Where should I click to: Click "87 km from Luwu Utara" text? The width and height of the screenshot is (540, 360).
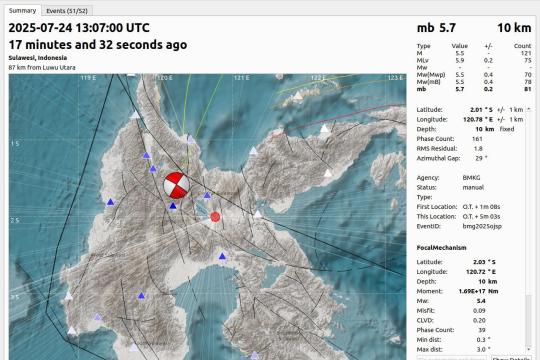point(42,68)
